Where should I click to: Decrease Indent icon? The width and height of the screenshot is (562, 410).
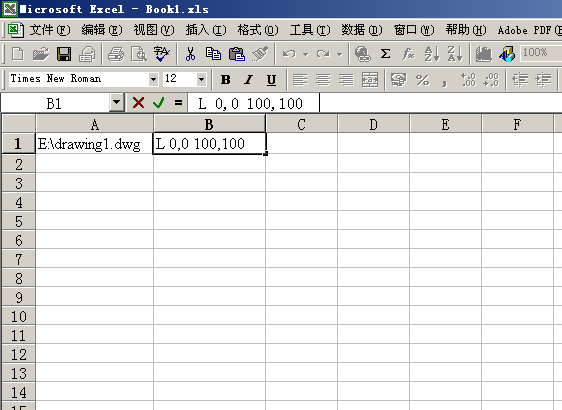[x=520, y=80]
